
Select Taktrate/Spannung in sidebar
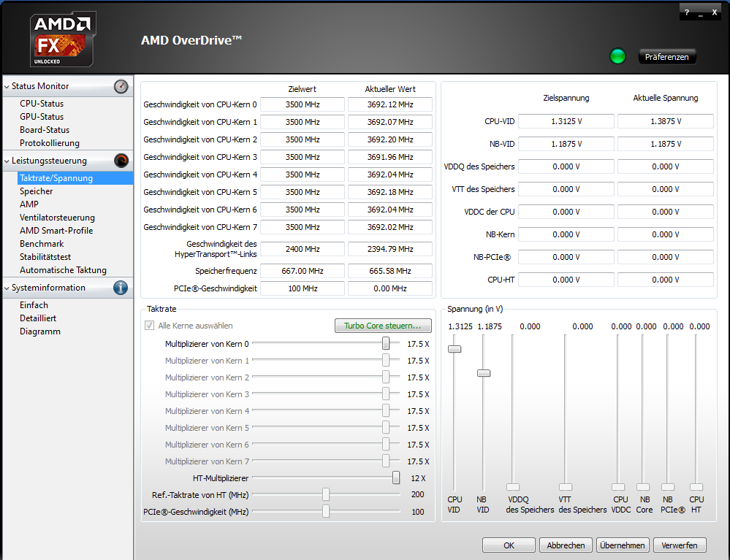point(75,178)
